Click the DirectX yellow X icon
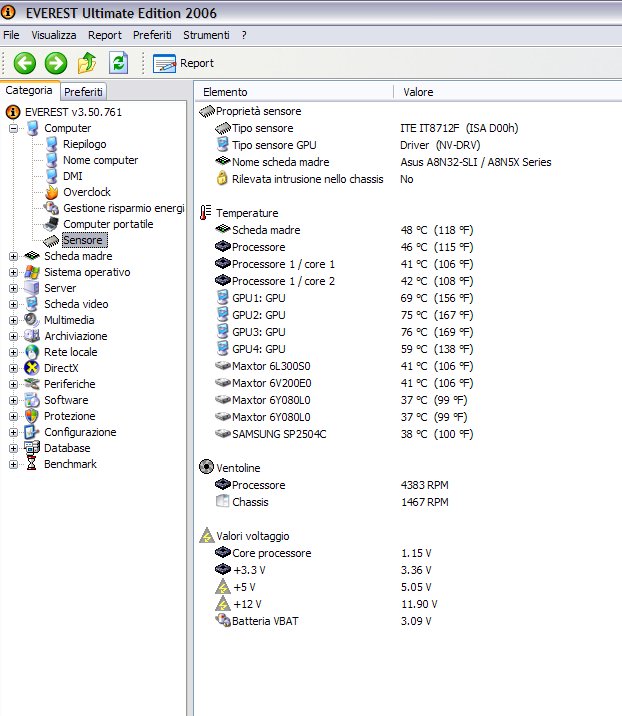This screenshot has width=622, height=716. 32,368
